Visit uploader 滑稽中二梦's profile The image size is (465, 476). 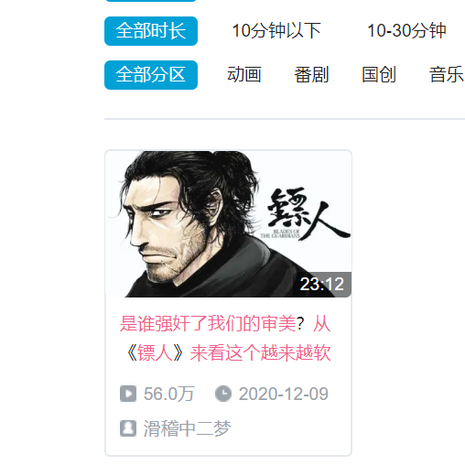pyautogui.click(x=187, y=428)
